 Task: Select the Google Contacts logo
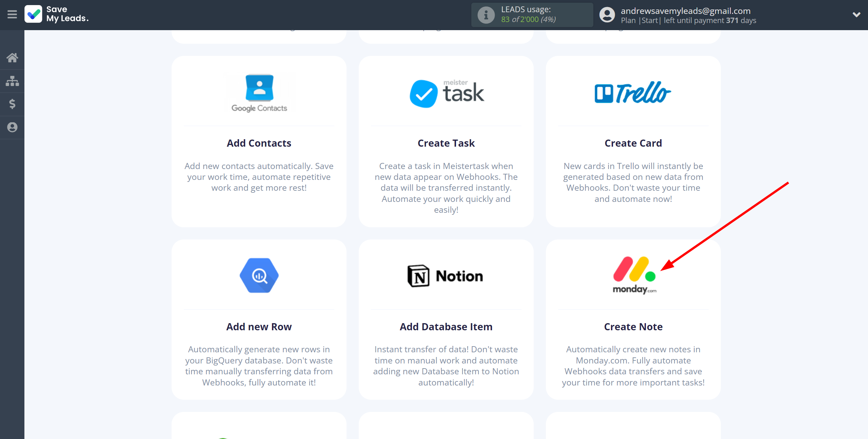coord(259,93)
